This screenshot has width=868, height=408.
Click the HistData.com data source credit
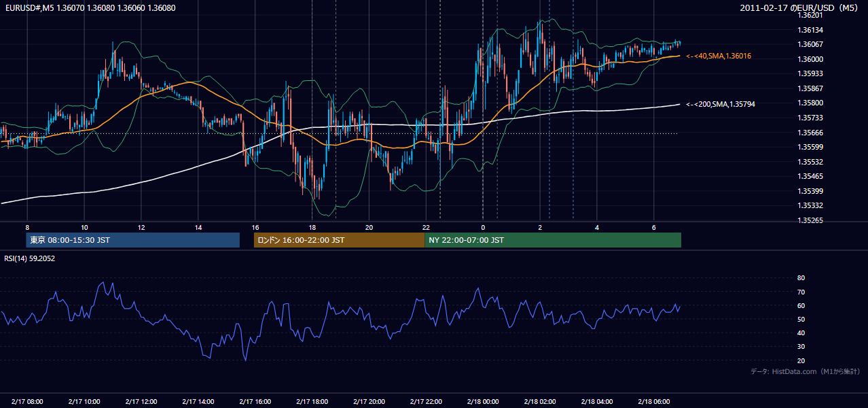tap(806, 371)
